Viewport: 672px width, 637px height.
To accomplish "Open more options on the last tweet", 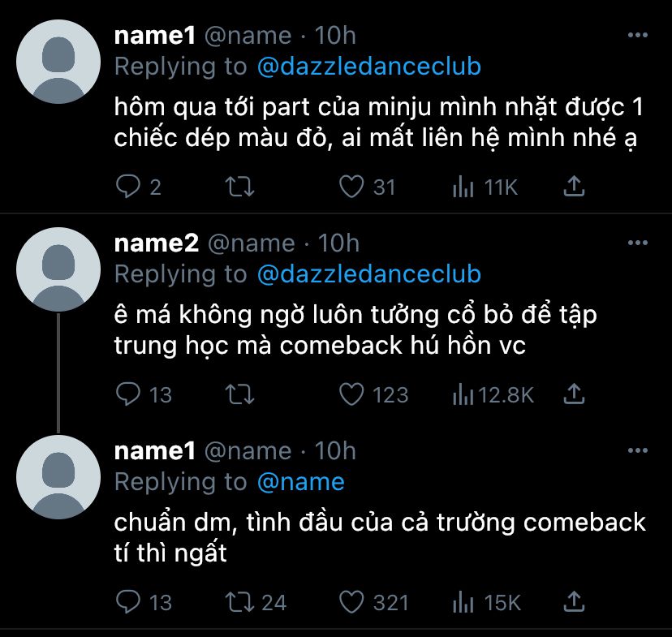I will pyautogui.click(x=639, y=451).
